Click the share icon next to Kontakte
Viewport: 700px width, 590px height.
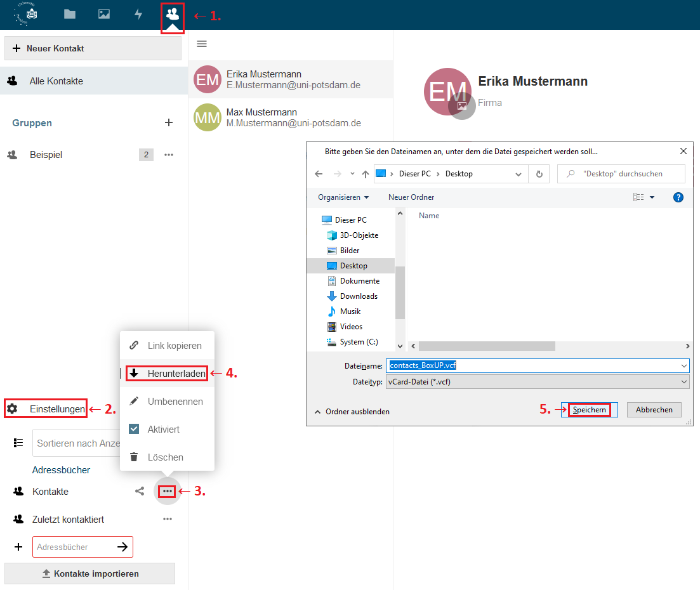pos(140,491)
